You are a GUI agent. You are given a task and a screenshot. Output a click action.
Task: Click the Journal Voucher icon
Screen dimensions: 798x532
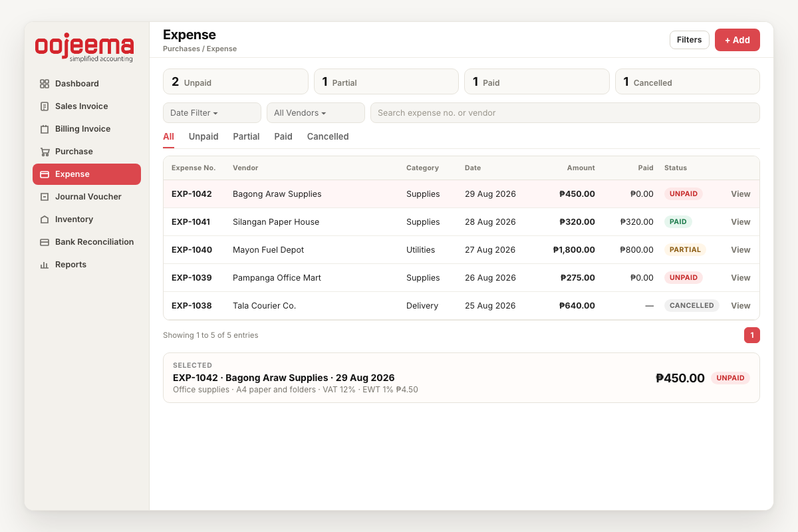[x=45, y=197]
